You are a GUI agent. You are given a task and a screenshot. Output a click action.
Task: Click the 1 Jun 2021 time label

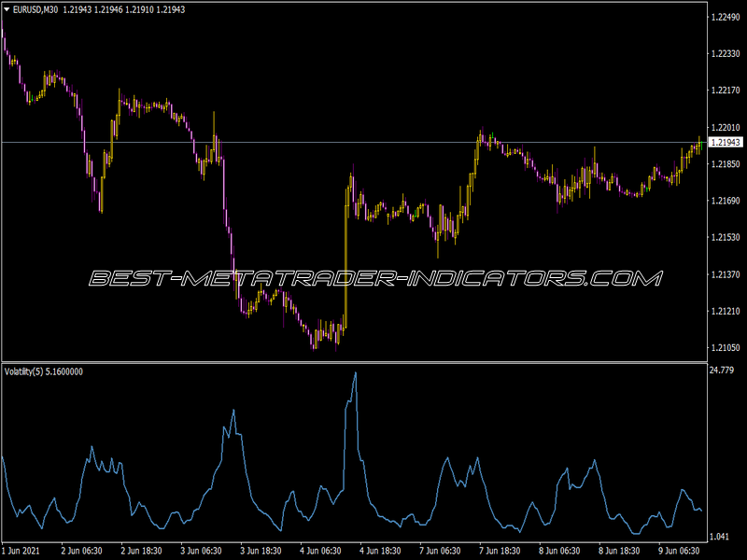21,551
